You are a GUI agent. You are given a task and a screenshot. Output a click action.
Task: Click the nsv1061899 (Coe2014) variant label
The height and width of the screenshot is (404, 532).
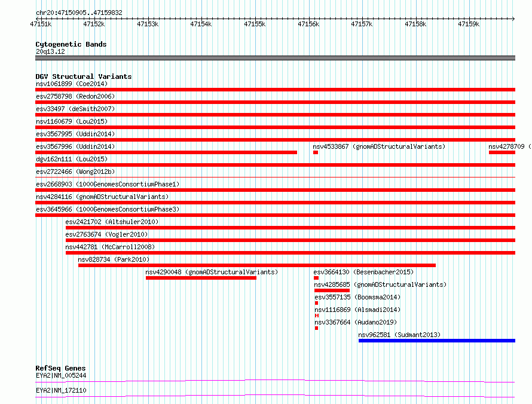tap(72, 84)
